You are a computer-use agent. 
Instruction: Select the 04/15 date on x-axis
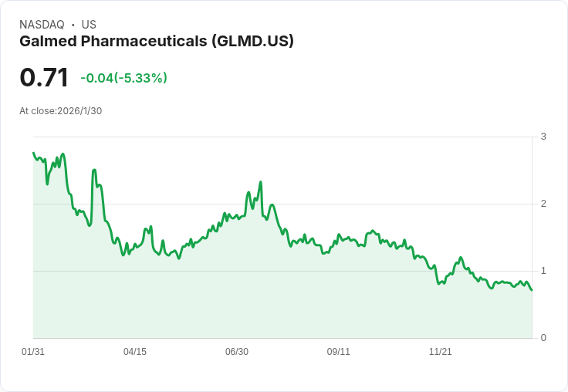click(135, 352)
